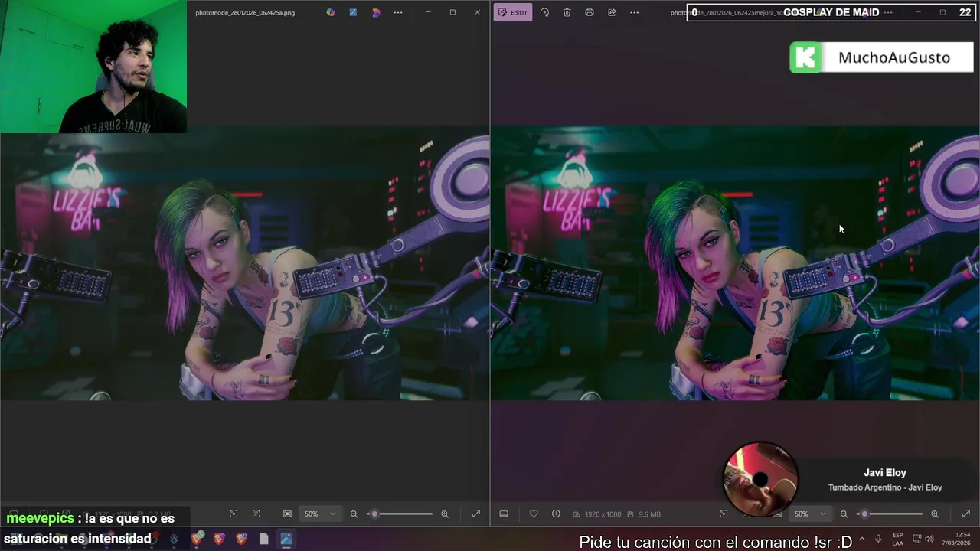The image size is (980, 551).
Task: Favorite the image with heart icon
Action: 534,514
